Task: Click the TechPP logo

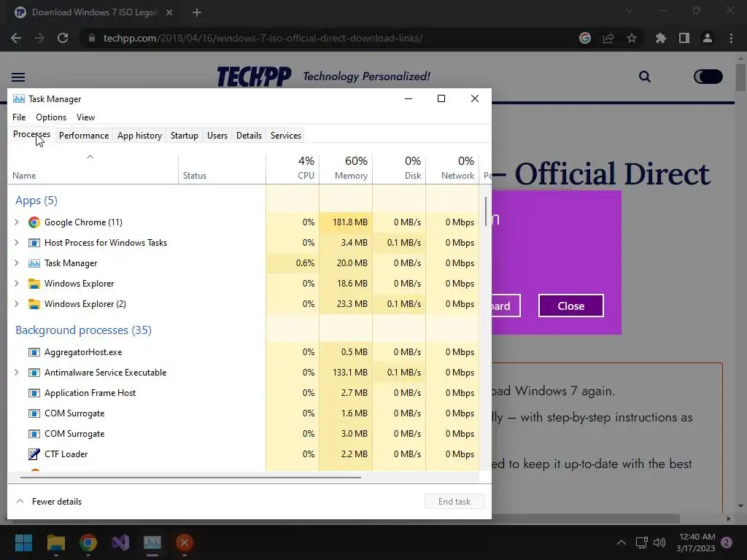Action: (254, 76)
